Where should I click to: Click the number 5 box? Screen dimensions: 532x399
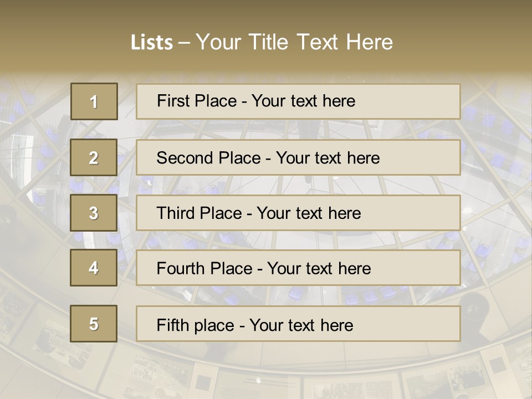[94, 324]
